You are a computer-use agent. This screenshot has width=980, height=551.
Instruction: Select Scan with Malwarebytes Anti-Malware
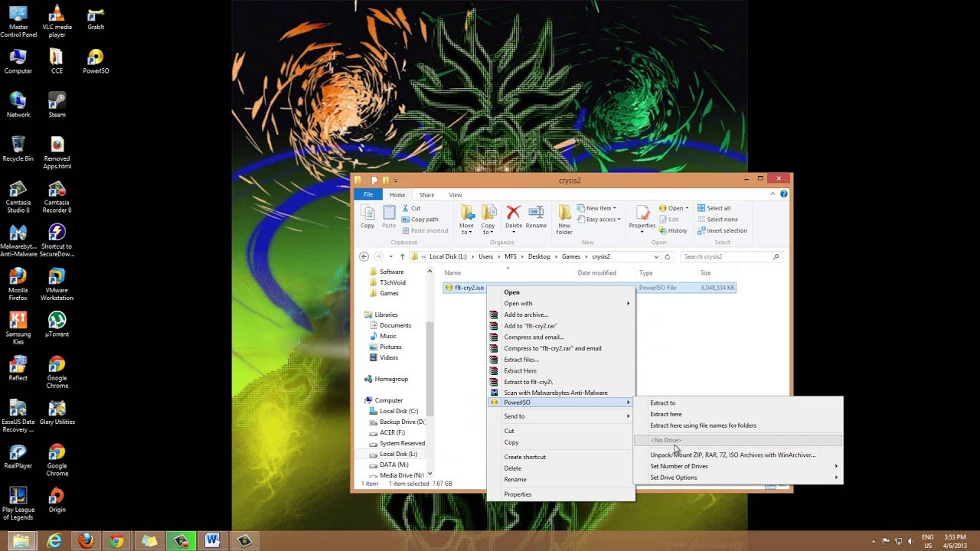click(561, 393)
